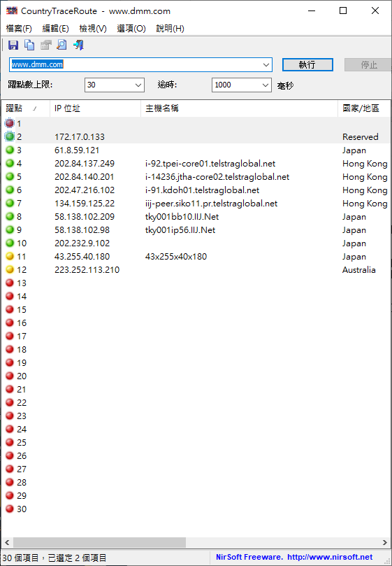Click the yellow status icon for hop 12
This screenshot has width=392, height=566.
point(10,269)
